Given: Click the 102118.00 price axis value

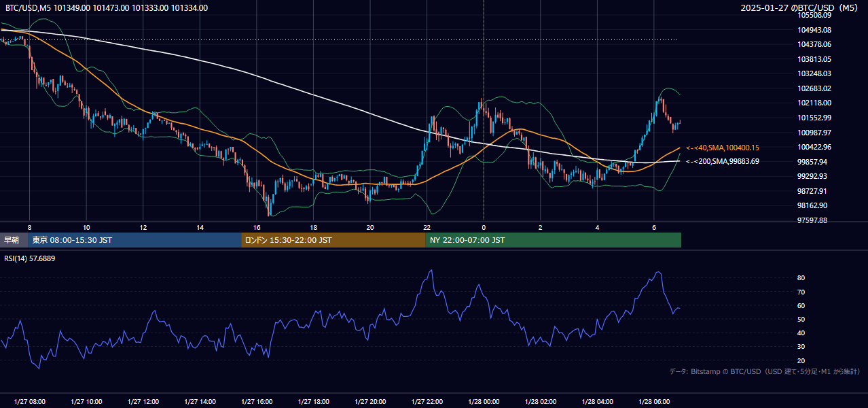Looking at the screenshot, I should [x=814, y=103].
